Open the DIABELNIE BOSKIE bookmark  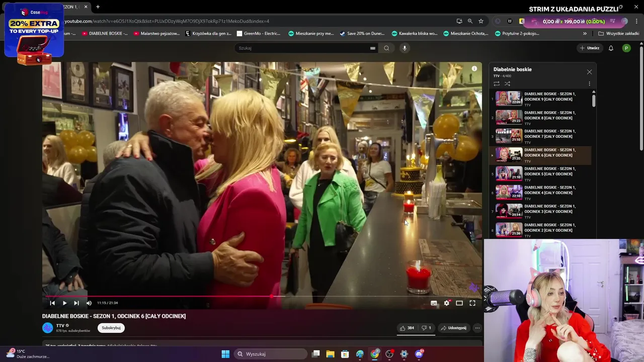[x=105, y=34]
